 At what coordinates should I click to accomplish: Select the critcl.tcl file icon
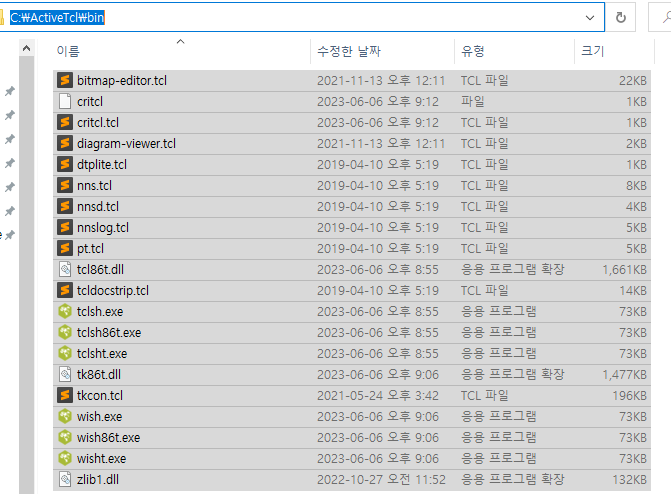pyautogui.click(x=65, y=122)
